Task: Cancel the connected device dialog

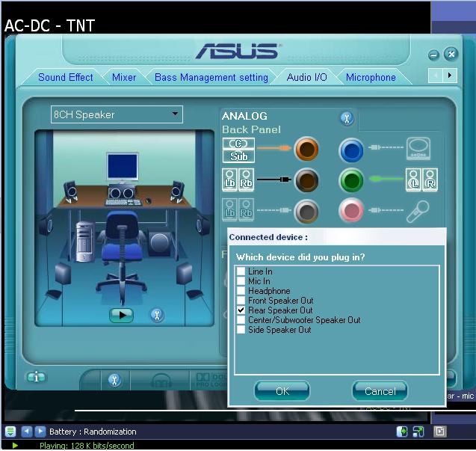Action: point(380,391)
